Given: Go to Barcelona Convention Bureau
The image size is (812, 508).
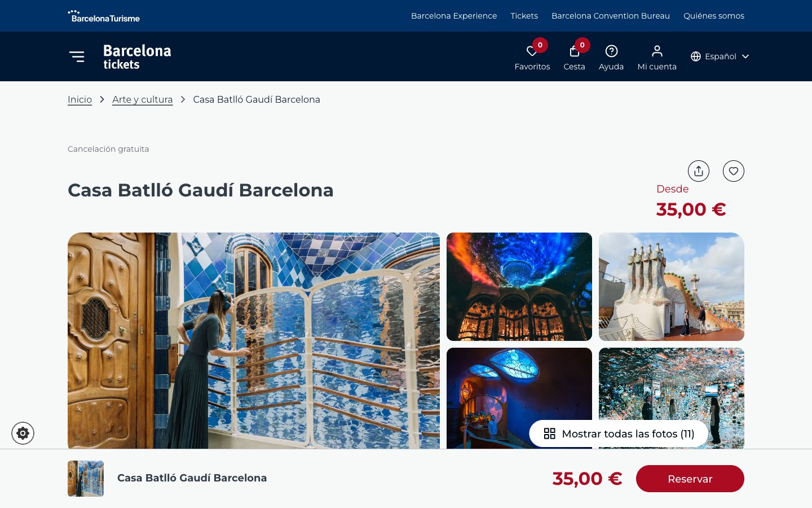Looking at the screenshot, I should coord(611,16).
